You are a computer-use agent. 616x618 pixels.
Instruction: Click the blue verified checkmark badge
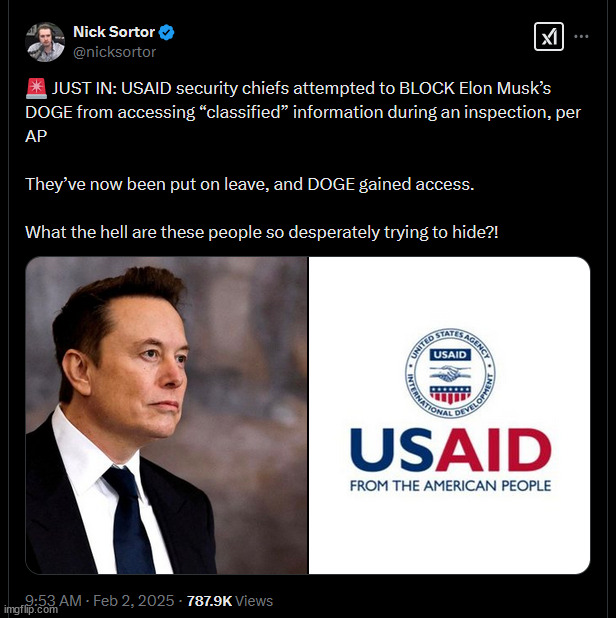tap(166, 32)
